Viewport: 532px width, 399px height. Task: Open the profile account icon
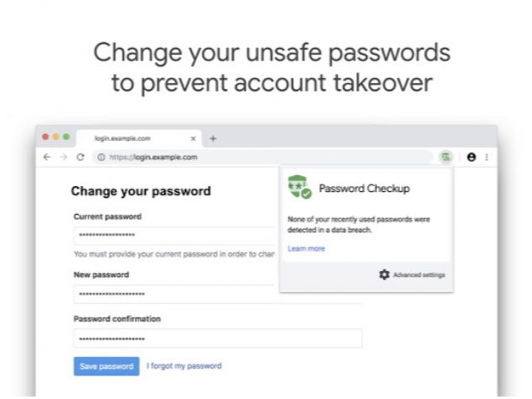point(471,157)
